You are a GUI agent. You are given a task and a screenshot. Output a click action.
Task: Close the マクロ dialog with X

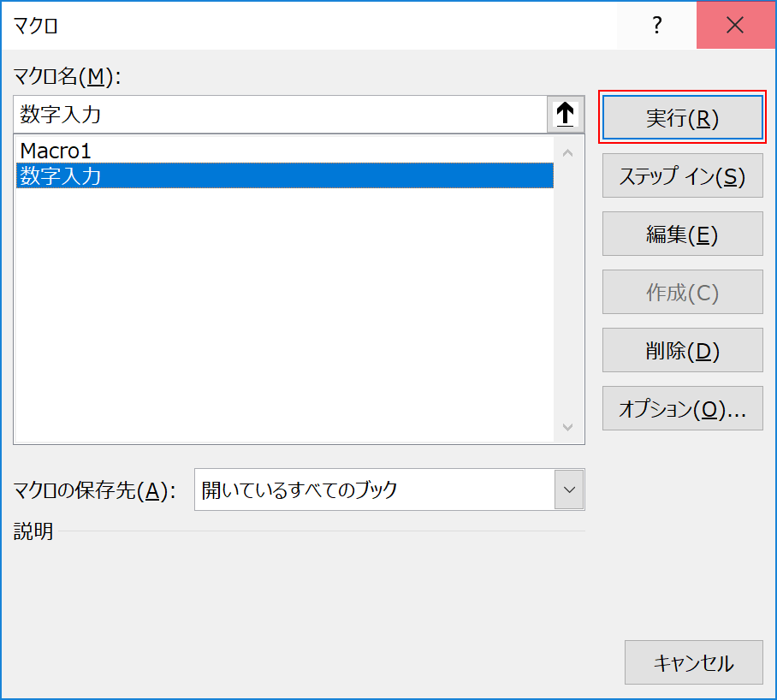[735, 25]
